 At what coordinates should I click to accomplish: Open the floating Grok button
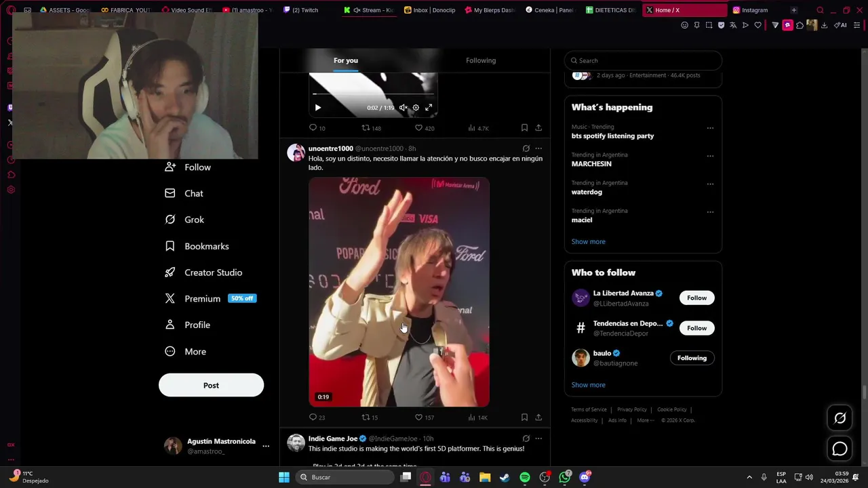pos(840,418)
